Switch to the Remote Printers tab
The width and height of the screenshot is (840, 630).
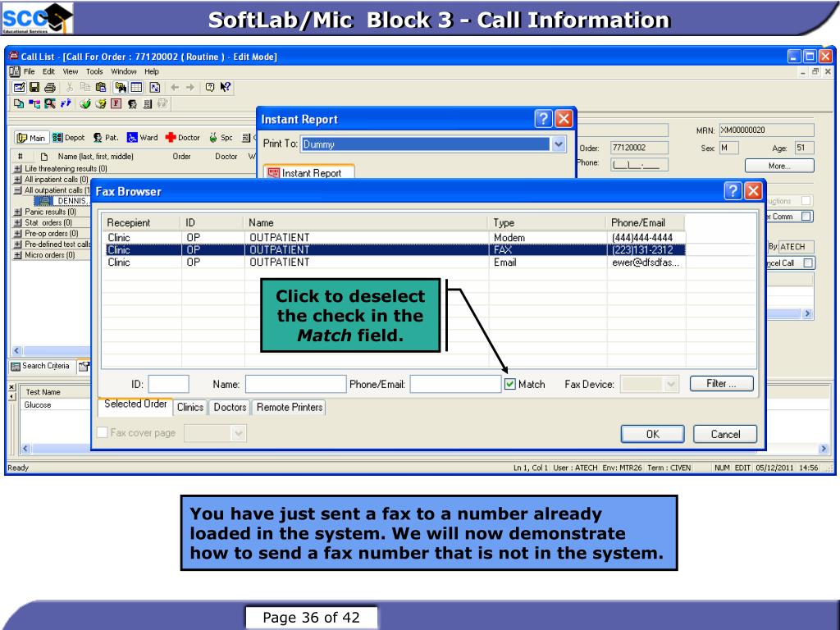tap(290, 407)
